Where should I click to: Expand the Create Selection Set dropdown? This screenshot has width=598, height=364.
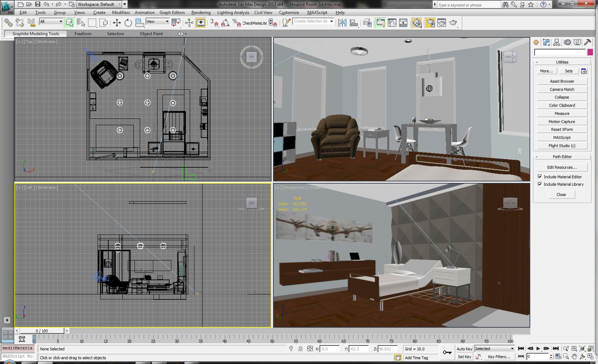coord(332,21)
